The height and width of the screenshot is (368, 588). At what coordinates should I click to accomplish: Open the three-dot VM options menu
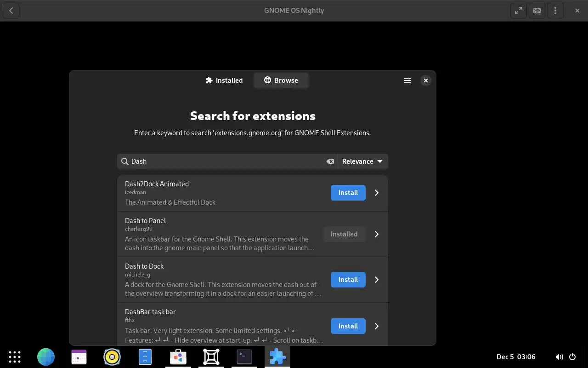coord(555,11)
